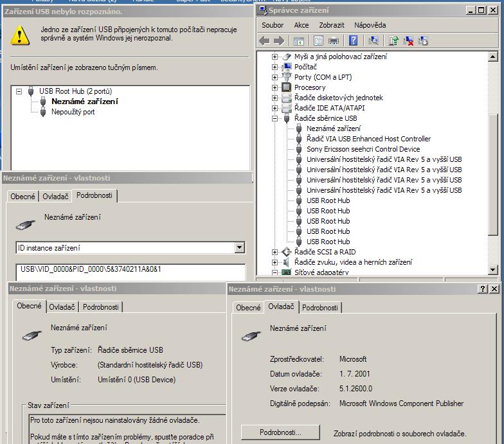Collapse USB Root Hub (2 portů) tree node
Viewport: 504px width, 444px height.
[x=19, y=91]
